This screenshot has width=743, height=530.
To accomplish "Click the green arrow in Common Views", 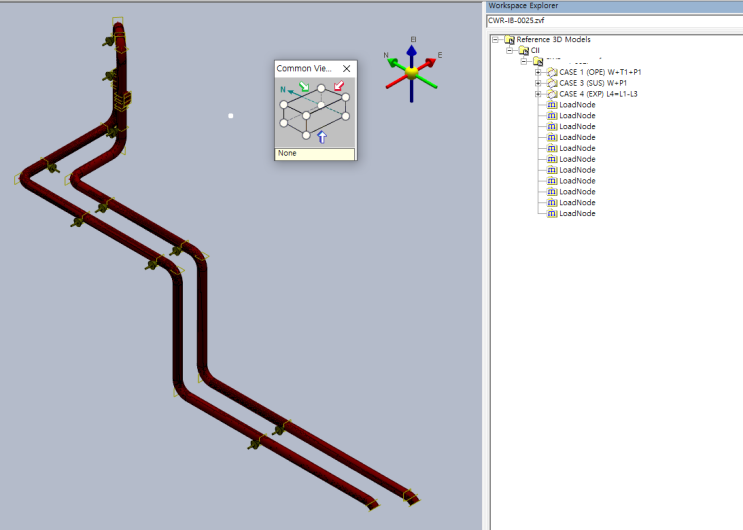I will click(x=304, y=88).
